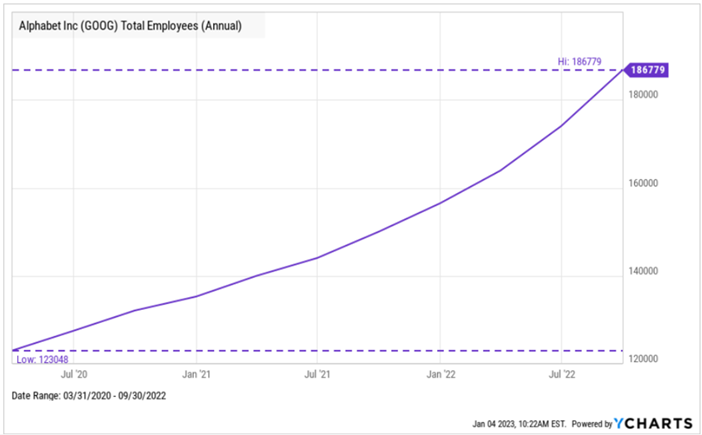Click the Jul '20 x-axis label

pyautogui.click(x=74, y=374)
